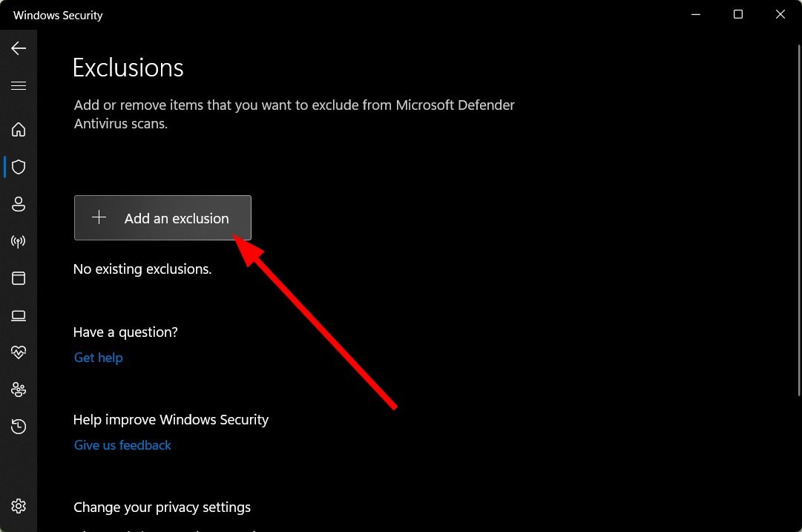Image resolution: width=802 pixels, height=532 pixels.
Task: Open Device performance & health heart icon
Action: pyautogui.click(x=19, y=352)
